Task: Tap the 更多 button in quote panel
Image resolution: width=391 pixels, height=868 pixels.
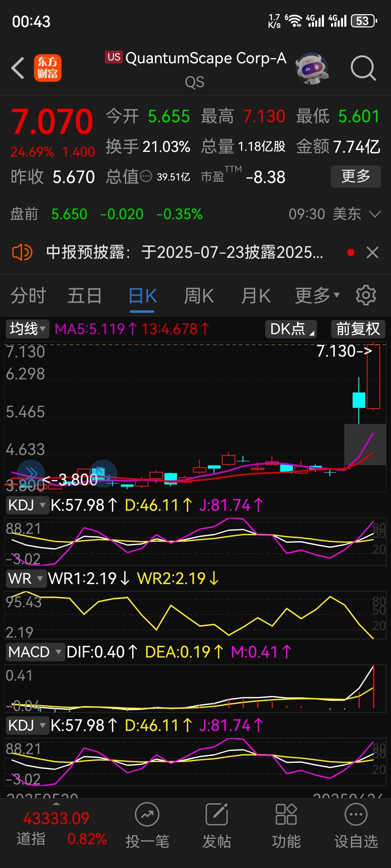Action: pos(356,176)
